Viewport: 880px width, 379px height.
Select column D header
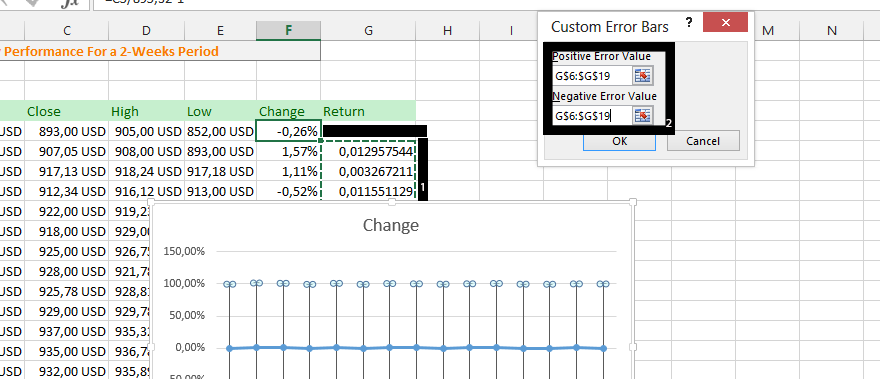click(146, 31)
